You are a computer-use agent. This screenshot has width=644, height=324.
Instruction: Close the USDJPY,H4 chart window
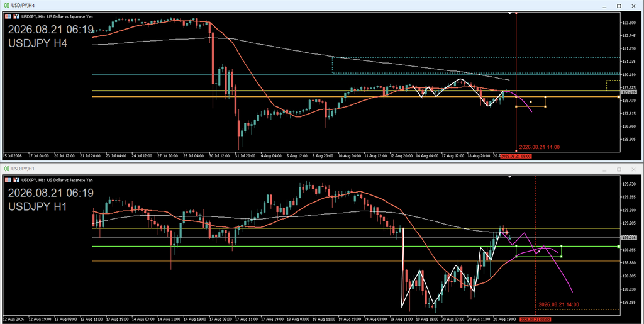click(634, 6)
